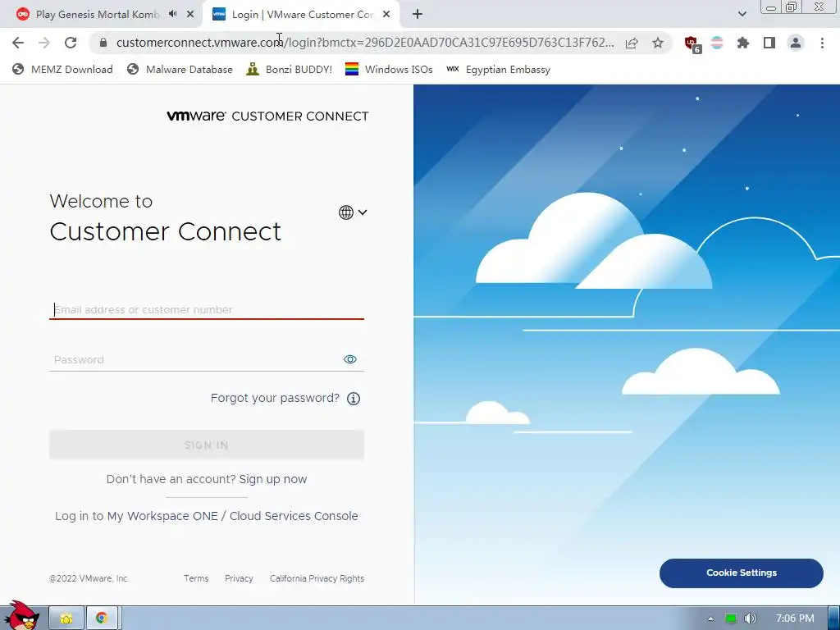Open the tab search dropdown arrow
Viewport: 840px width, 630px height.
click(x=742, y=14)
